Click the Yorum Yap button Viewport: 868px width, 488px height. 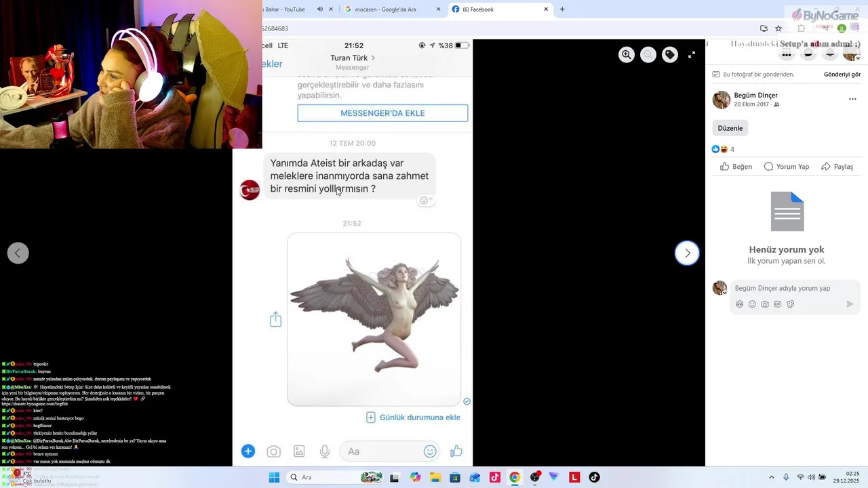(787, 167)
